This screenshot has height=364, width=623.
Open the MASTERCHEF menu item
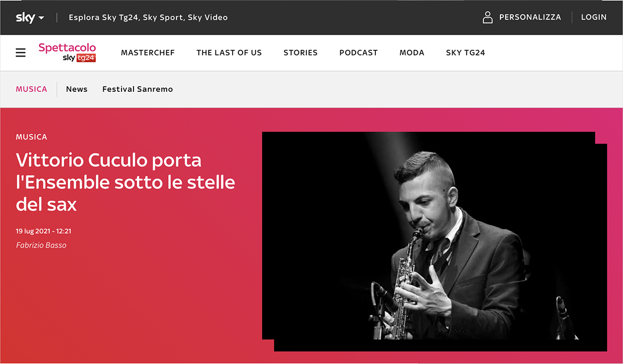click(148, 53)
